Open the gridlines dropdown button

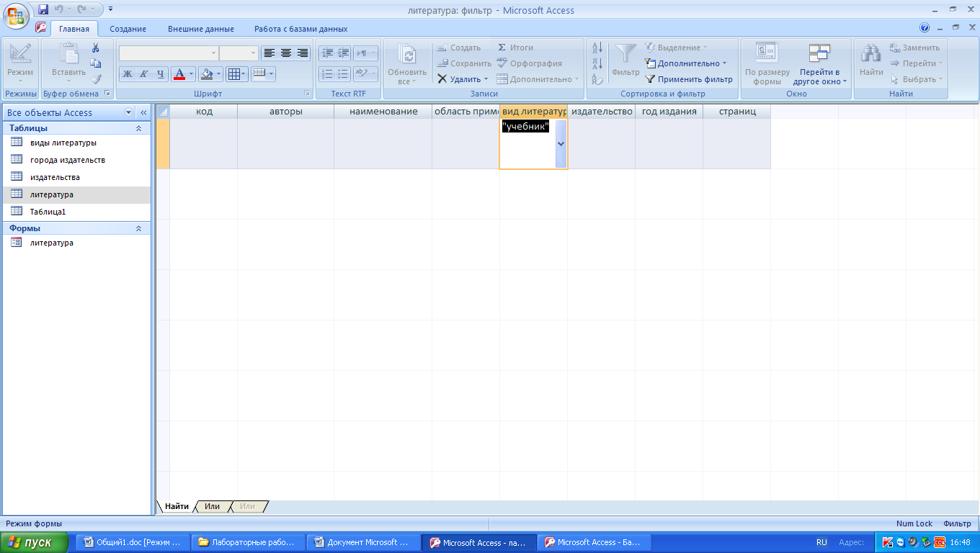pyautogui.click(x=236, y=73)
